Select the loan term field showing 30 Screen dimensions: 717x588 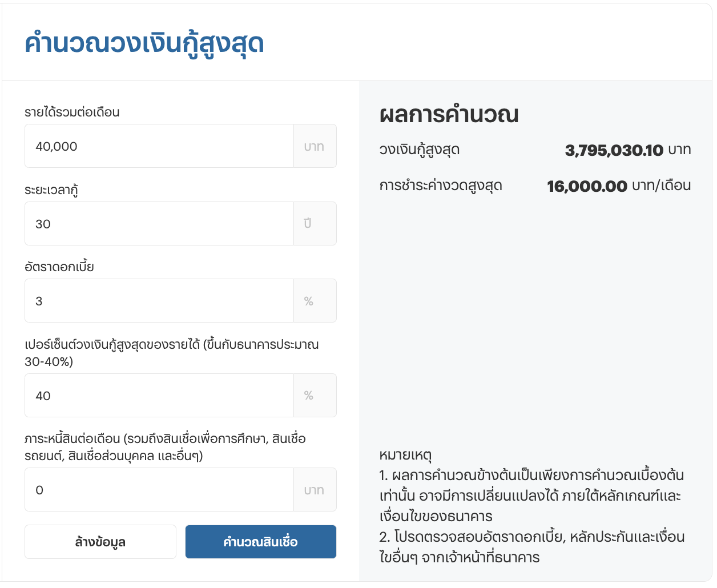[159, 224]
